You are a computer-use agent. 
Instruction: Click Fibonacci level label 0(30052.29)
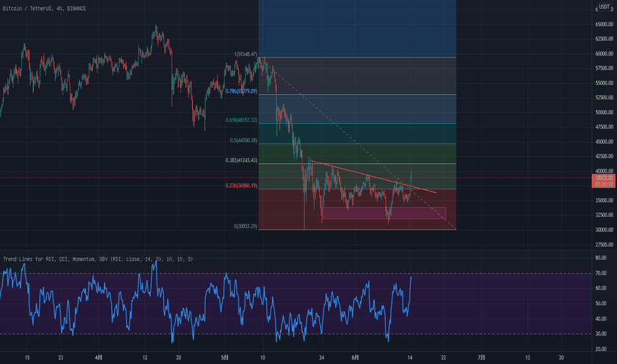click(x=246, y=226)
